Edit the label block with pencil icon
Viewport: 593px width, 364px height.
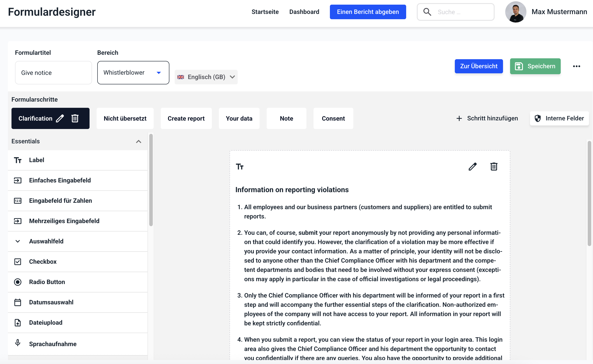pos(472,167)
